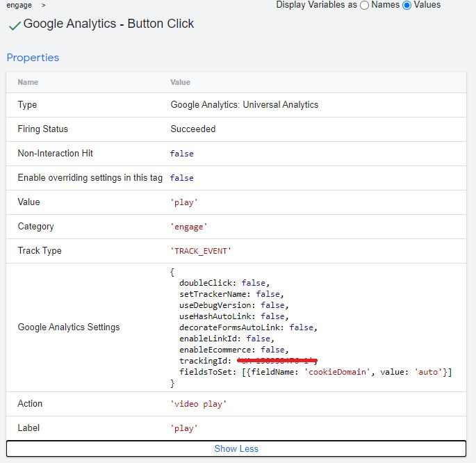Click the 'play' value in Value row
The image size is (476, 463).
pyautogui.click(x=184, y=202)
